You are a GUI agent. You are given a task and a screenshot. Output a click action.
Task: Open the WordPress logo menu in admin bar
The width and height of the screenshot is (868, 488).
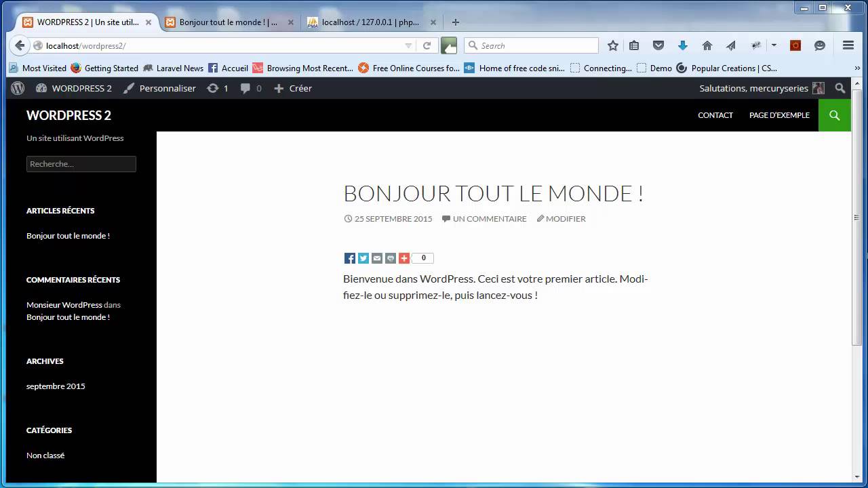(x=18, y=88)
